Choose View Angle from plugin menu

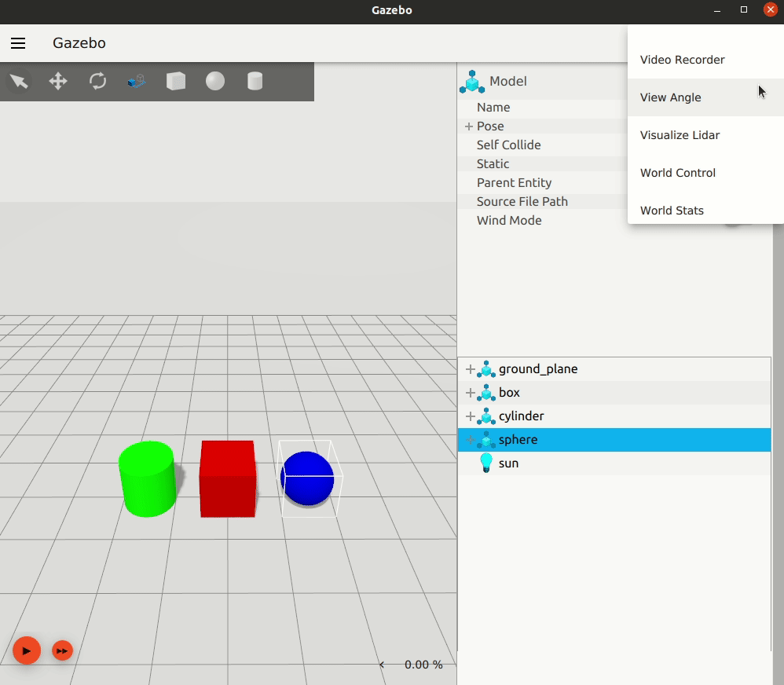pyautogui.click(x=705, y=97)
